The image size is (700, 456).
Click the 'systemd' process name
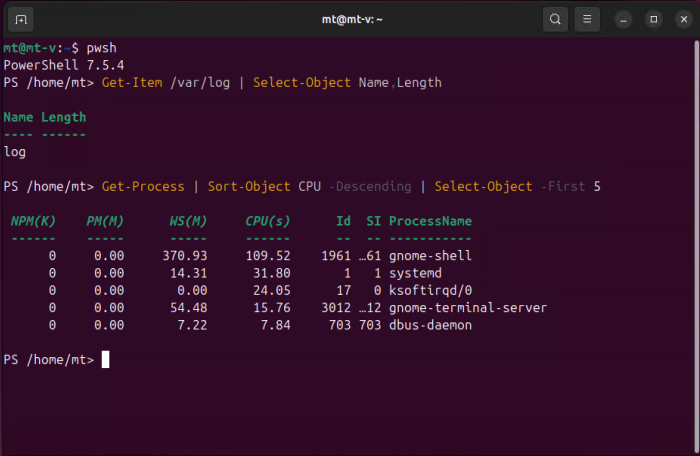(x=415, y=273)
